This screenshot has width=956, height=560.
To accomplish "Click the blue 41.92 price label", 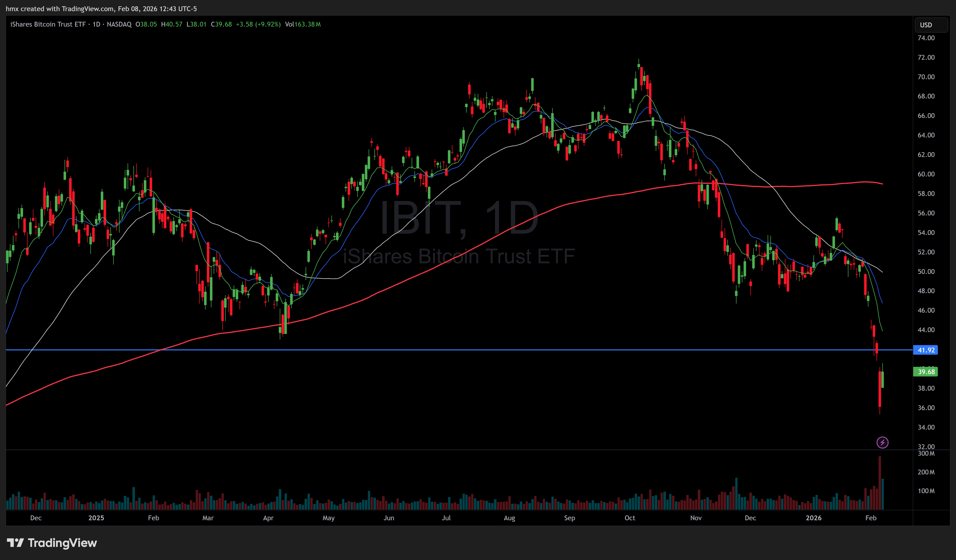I will click(925, 350).
